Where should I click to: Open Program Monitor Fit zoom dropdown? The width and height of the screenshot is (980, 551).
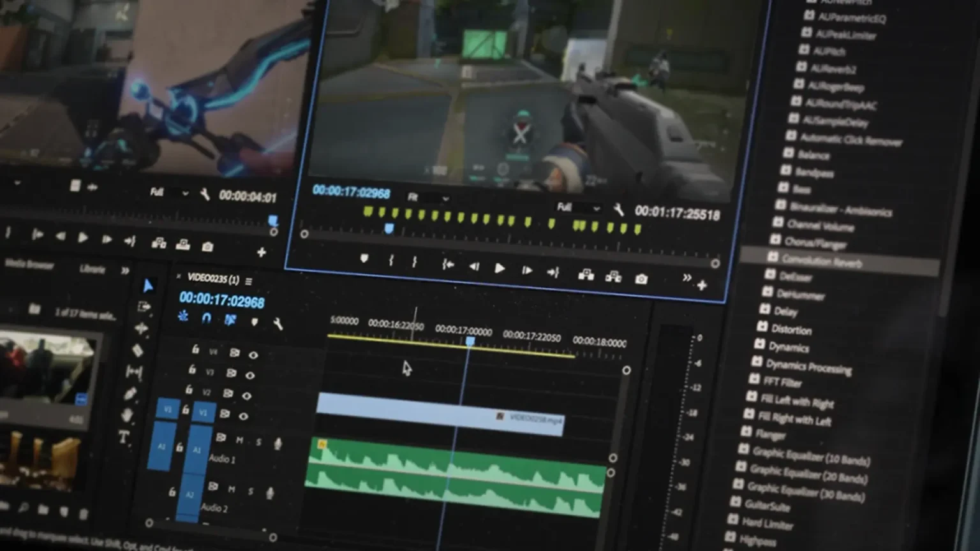point(429,198)
